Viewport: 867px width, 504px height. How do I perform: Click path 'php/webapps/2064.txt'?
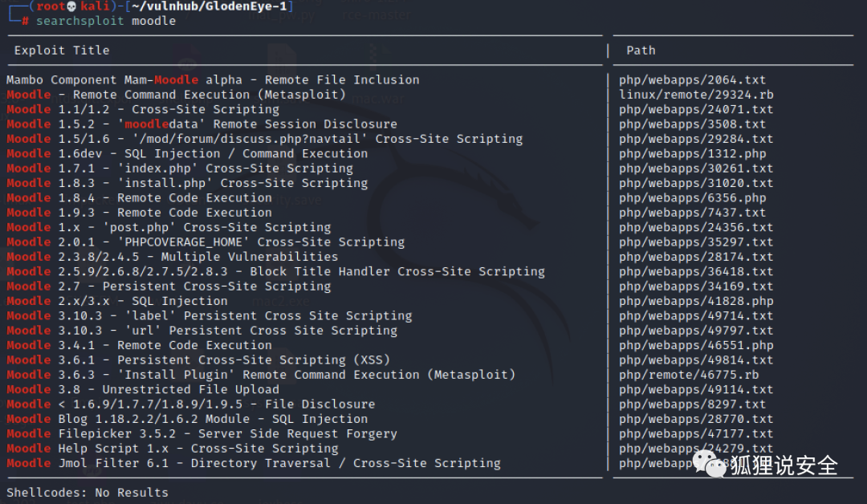(x=692, y=79)
